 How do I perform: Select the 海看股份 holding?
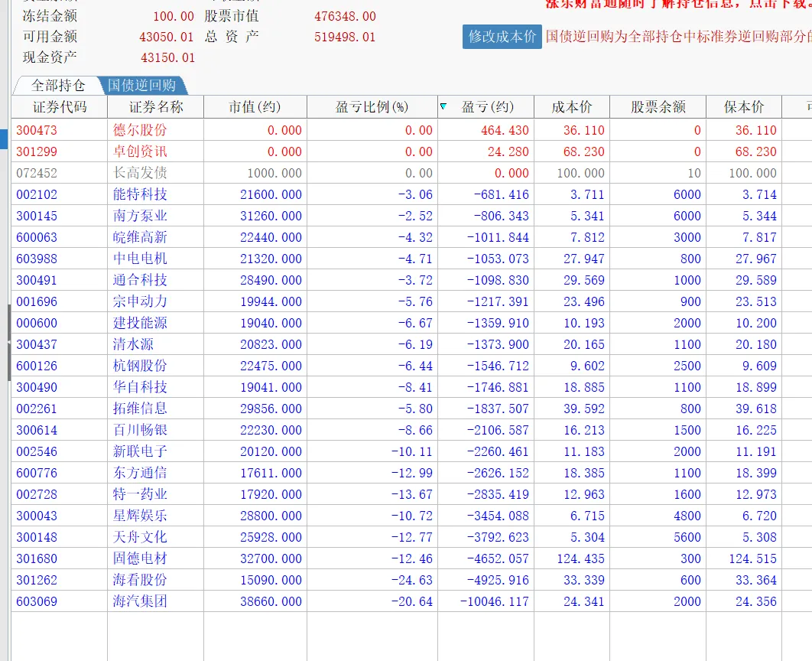[x=140, y=580]
